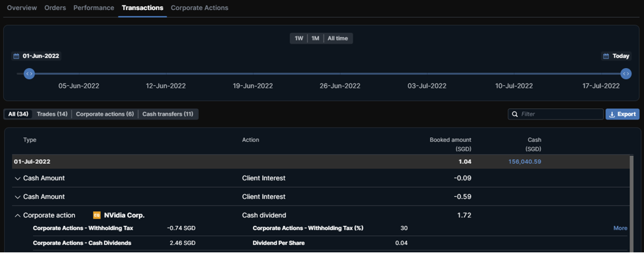Screen dimensions: 644x253
Task: Expand second Cash Amount row (-0.59)
Action: click(x=17, y=197)
